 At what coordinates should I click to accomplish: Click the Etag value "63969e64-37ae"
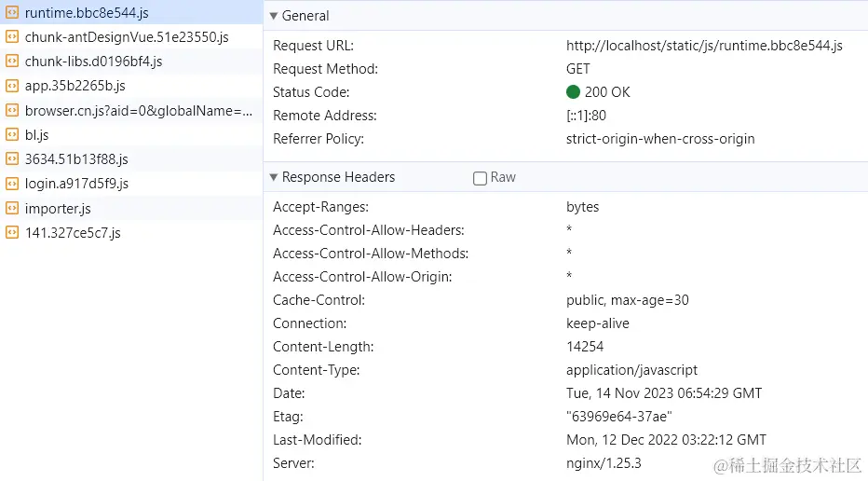(619, 416)
